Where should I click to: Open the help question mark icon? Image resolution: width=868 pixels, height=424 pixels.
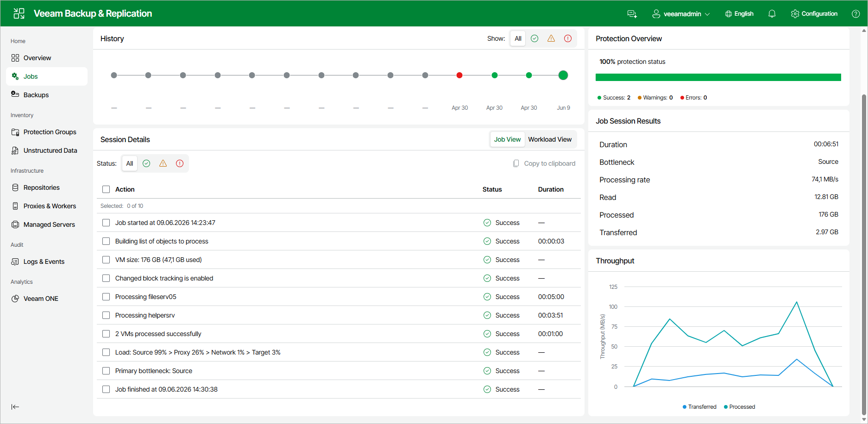click(855, 14)
